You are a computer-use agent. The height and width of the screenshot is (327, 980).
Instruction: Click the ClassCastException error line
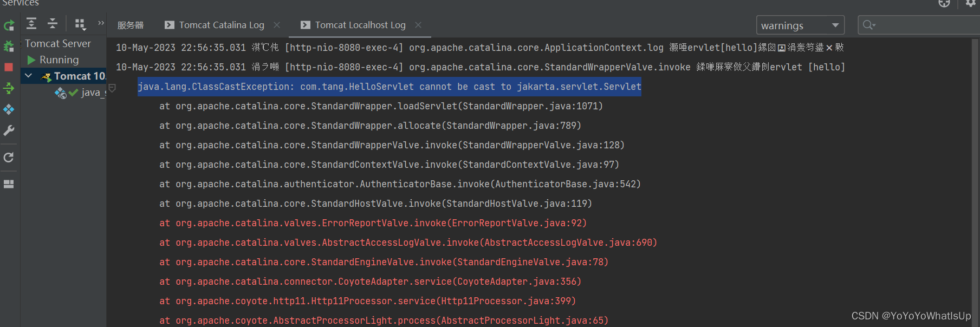pyautogui.click(x=389, y=87)
